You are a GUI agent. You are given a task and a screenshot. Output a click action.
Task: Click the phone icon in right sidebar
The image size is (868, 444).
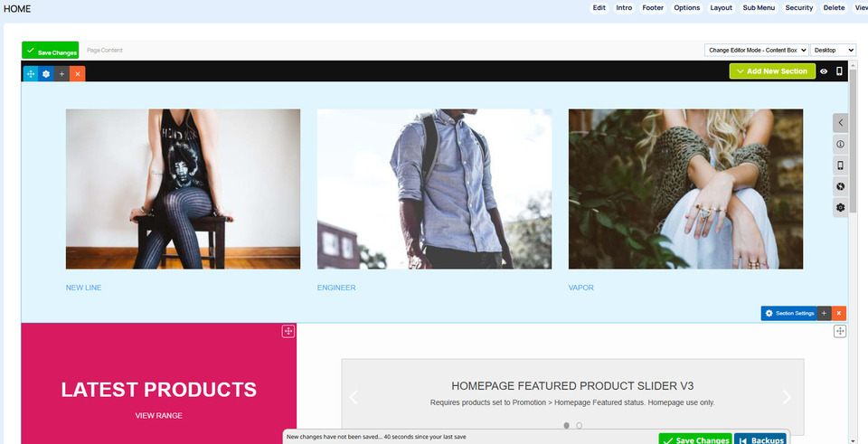840,165
